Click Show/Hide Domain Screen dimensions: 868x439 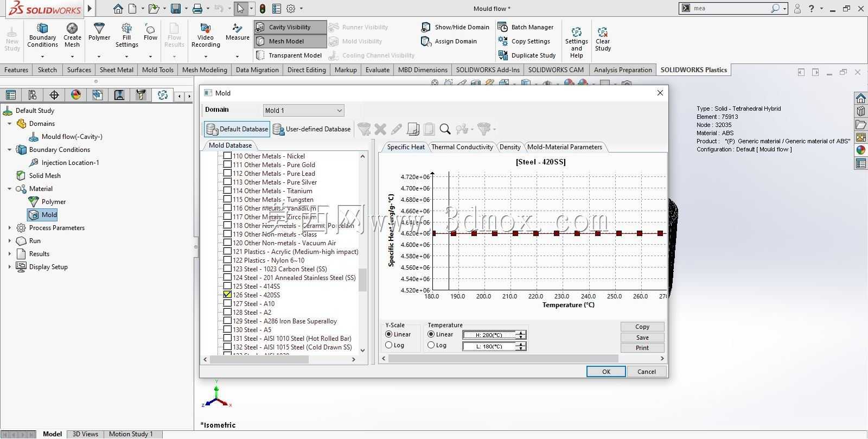[455, 27]
